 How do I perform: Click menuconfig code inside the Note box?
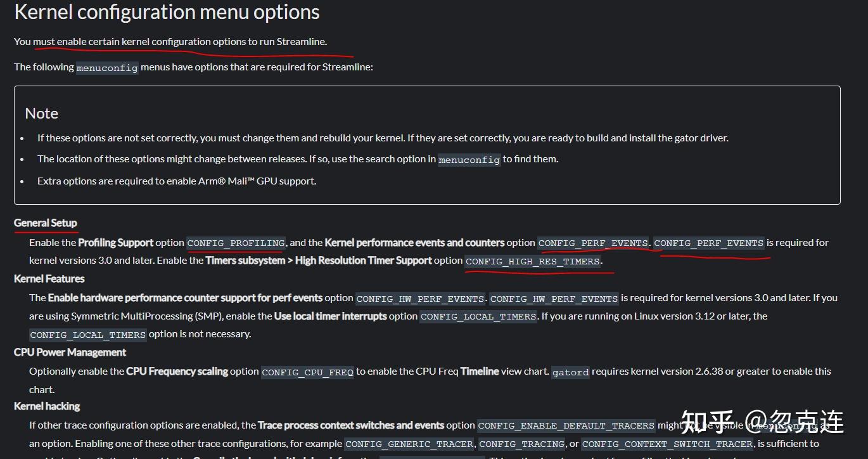coord(469,160)
